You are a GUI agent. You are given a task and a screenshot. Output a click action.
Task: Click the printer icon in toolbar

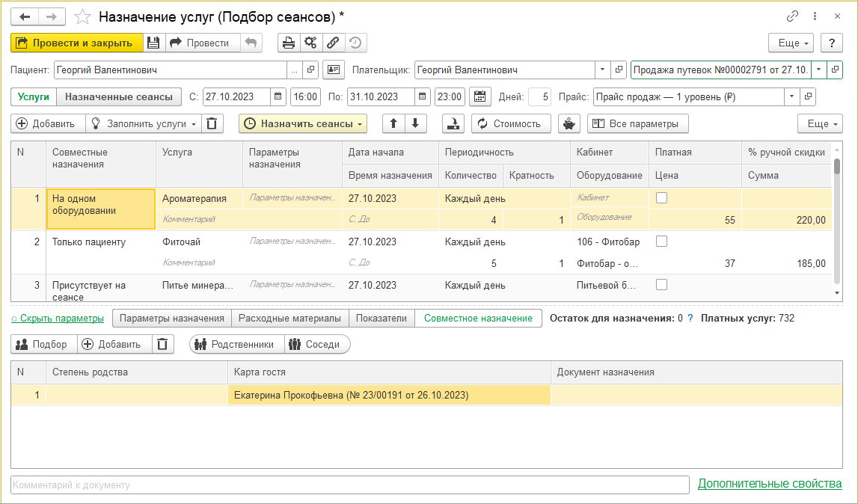(288, 43)
